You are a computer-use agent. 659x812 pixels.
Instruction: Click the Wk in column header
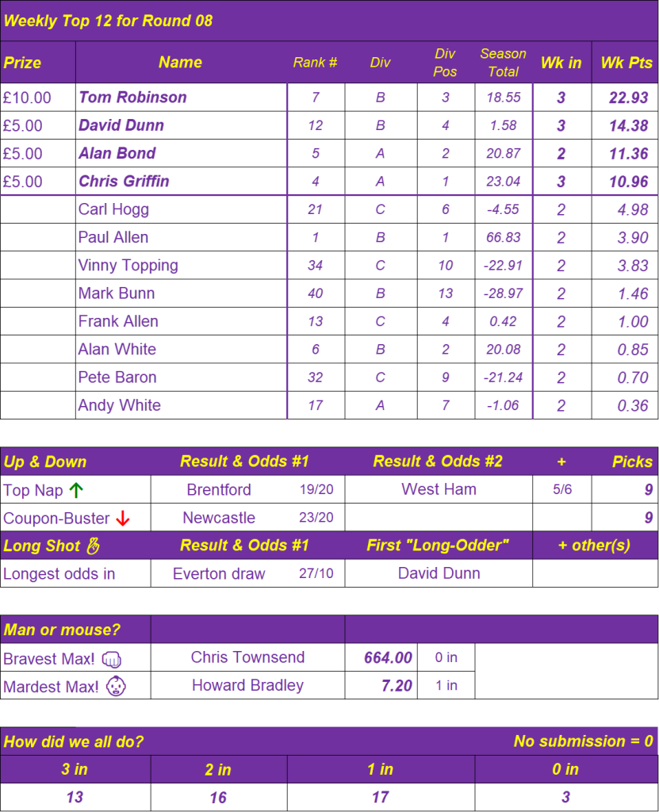point(561,63)
